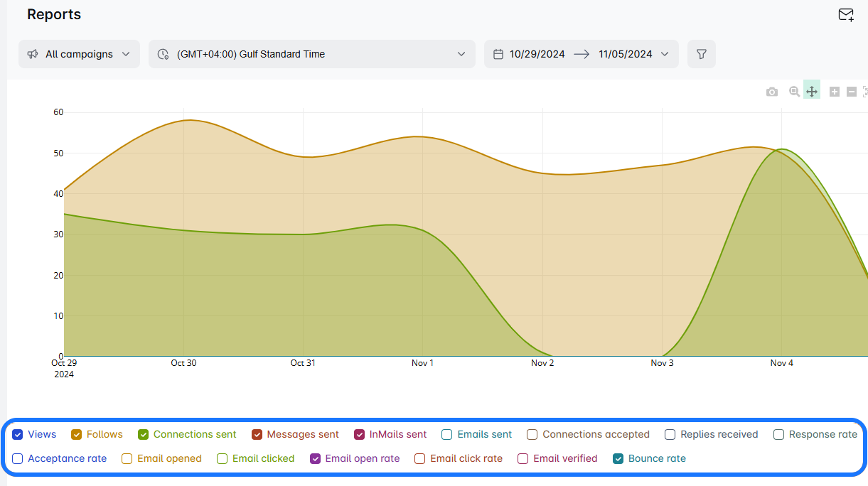Enable the Emails sent checkbox
868x486 pixels.
447,434
